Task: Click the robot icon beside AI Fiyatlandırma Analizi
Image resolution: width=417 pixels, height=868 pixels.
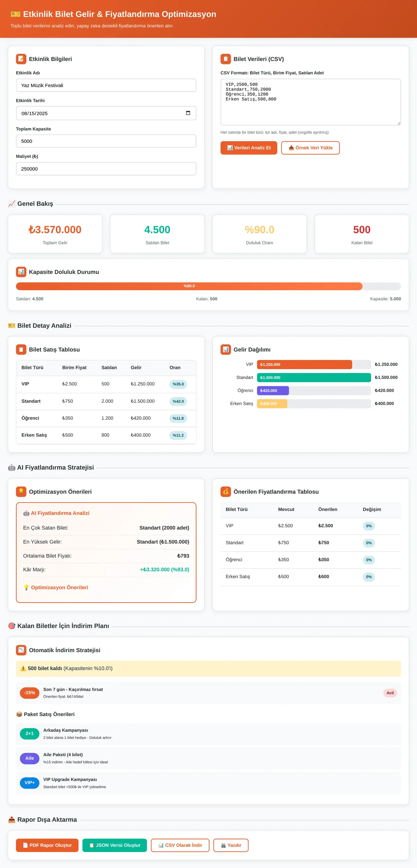Action: click(26, 513)
